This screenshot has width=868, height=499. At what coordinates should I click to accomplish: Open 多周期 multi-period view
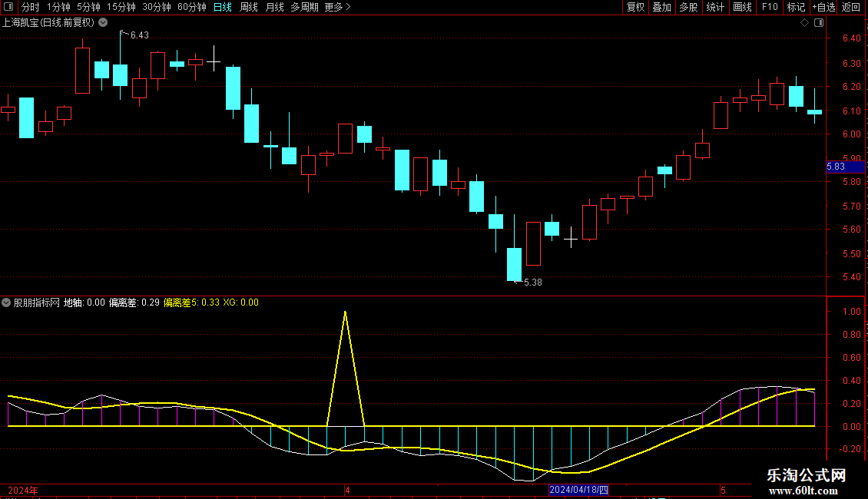[x=304, y=7]
